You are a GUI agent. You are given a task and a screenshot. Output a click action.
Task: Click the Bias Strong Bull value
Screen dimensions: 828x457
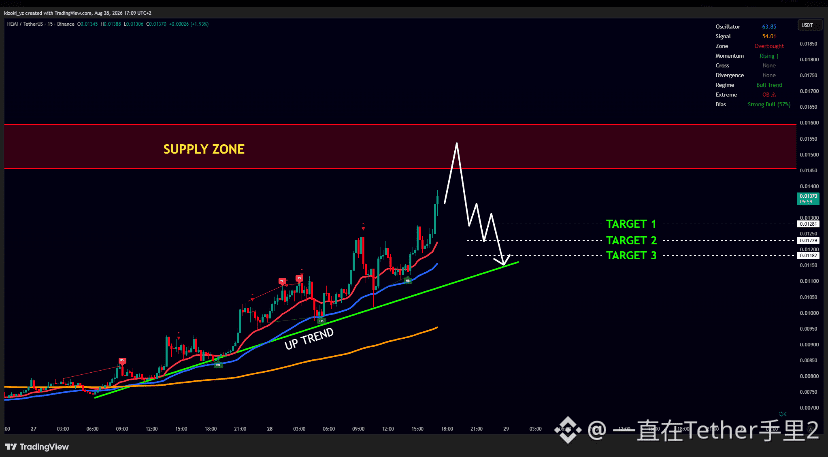click(x=769, y=105)
